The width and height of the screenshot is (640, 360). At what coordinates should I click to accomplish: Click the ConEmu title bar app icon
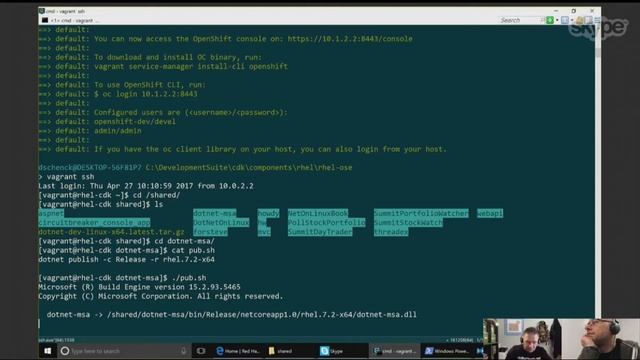[42, 11]
